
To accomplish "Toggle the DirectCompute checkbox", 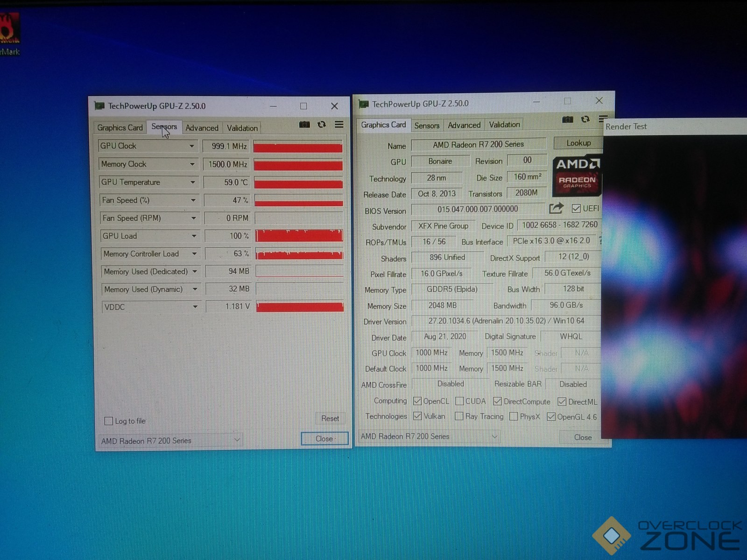I will pyautogui.click(x=498, y=401).
